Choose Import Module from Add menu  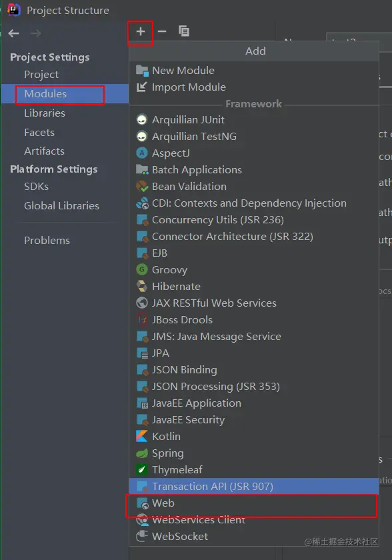click(254, 87)
